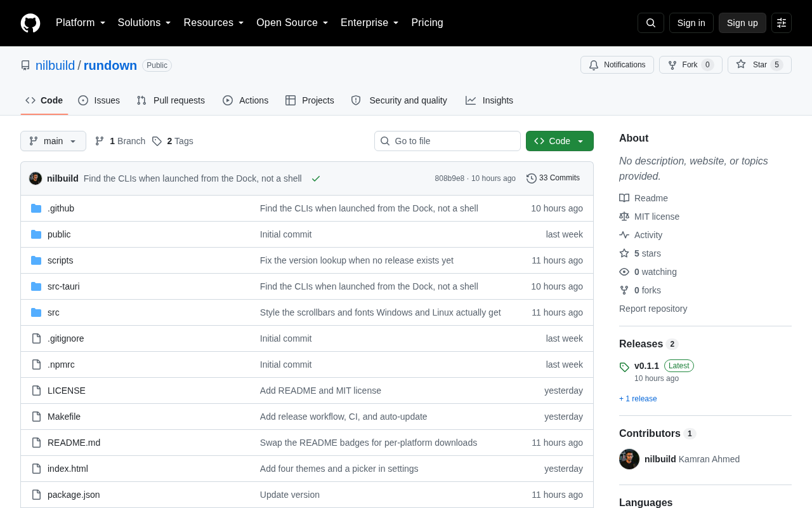
Task: Open the src folder name link
Action: pyautogui.click(x=53, y=312)
